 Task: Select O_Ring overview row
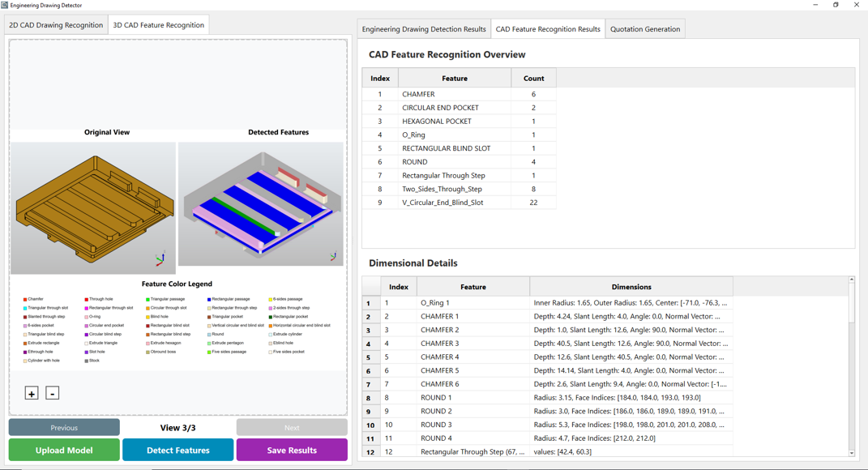click(460, 135)
